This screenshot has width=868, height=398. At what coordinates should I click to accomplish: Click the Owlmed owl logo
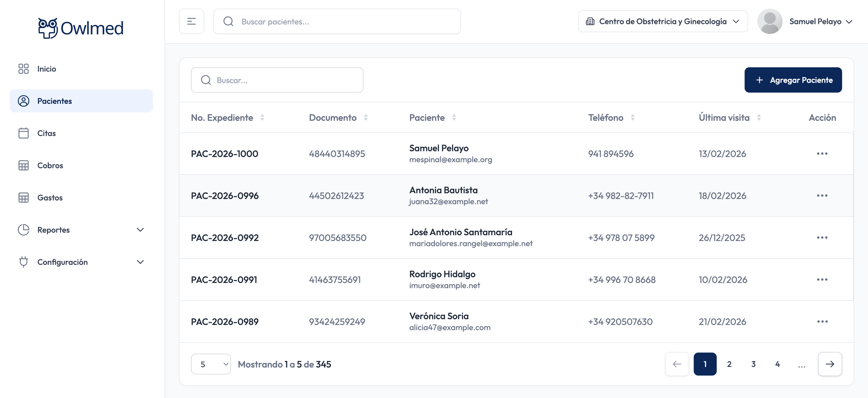click(48, 28)
